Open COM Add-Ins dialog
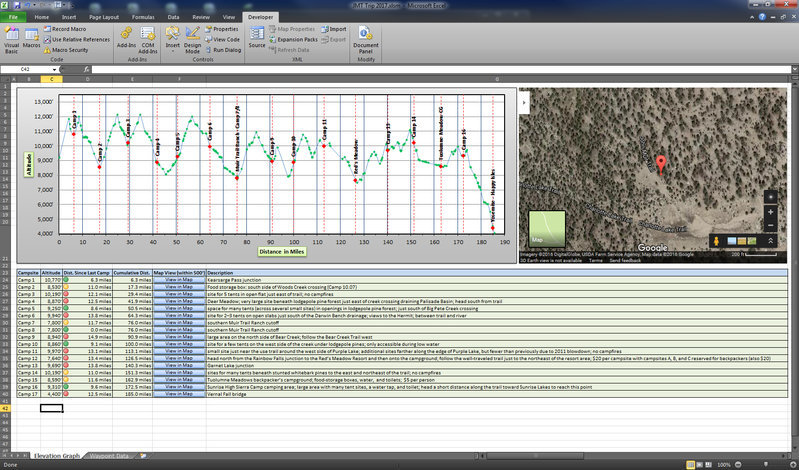The height and width of the screenshot is (470, 799). [x=148, y=40]
